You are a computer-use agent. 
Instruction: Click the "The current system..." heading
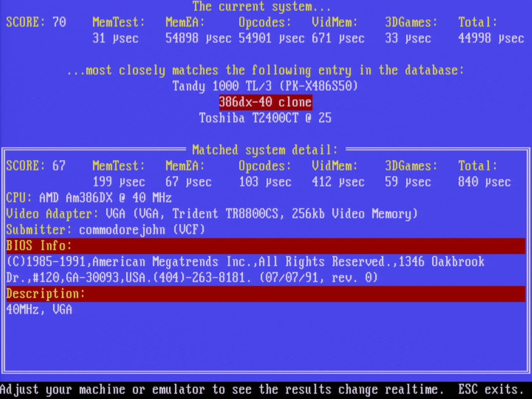262,7
